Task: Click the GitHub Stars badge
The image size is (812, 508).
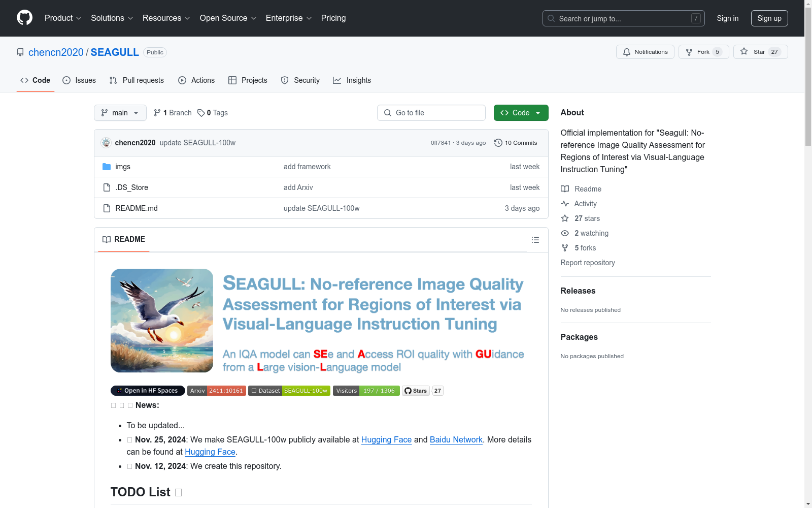Action: [x=423, y=391]
